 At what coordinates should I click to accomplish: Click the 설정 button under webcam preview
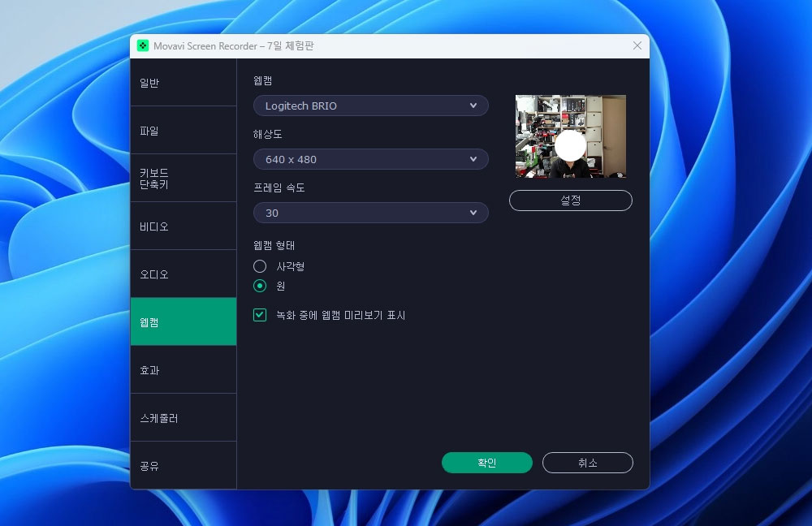point(571,200)
